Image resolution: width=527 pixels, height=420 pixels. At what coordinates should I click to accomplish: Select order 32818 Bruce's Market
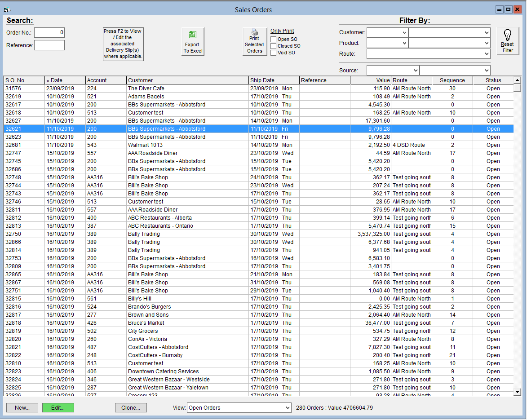point(259,323)
